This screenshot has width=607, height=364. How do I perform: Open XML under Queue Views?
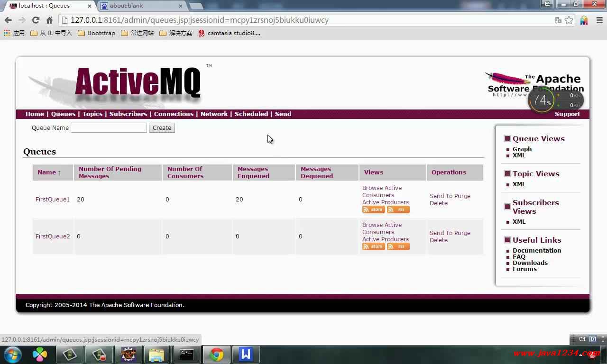pyautogui.click(x=519, y=155)
